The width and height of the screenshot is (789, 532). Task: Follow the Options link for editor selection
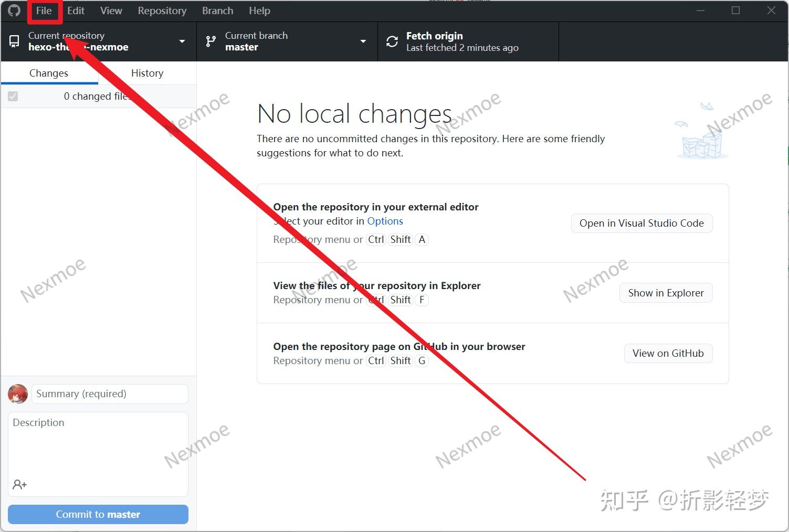[x=385, y=221]
